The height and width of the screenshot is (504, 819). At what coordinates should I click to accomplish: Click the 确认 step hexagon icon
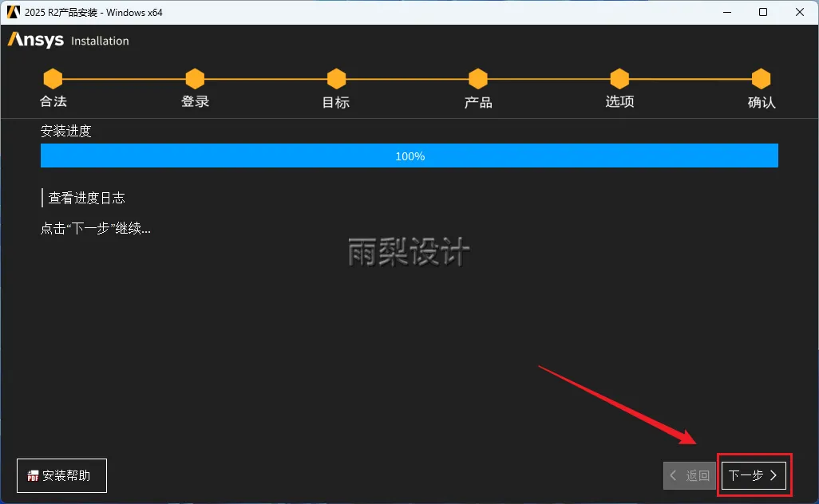point(761,79)
